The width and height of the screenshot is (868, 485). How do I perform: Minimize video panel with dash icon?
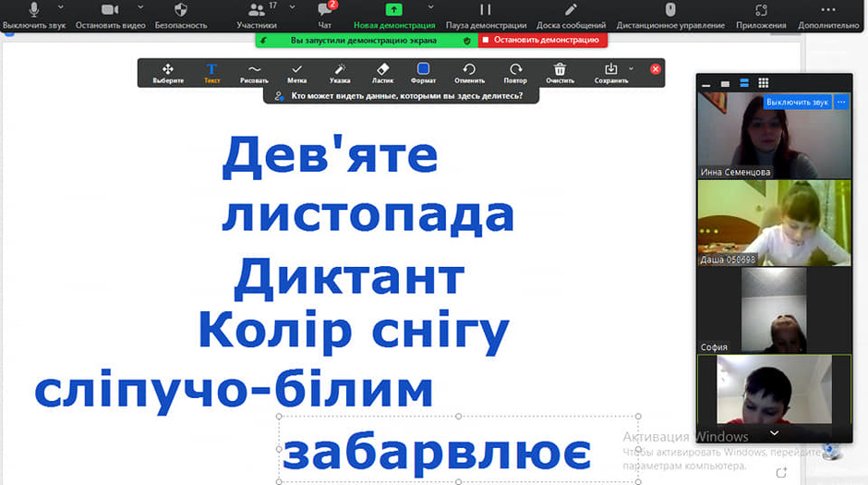[705, 83]
